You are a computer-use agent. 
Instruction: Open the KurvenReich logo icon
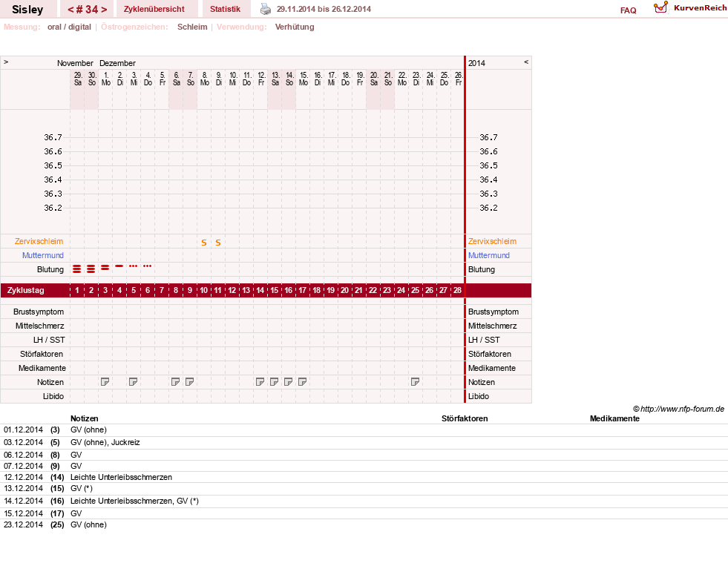(x=660, y=7)
